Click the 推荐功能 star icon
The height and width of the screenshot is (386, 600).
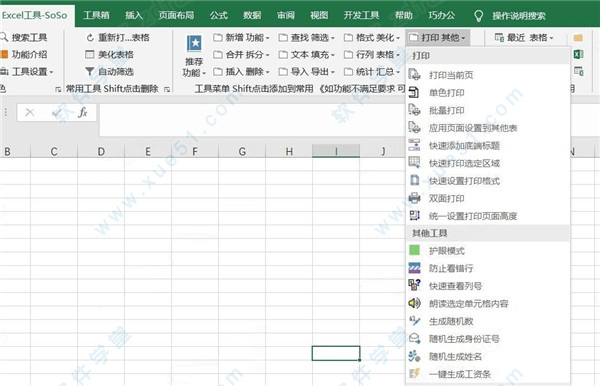194,43
